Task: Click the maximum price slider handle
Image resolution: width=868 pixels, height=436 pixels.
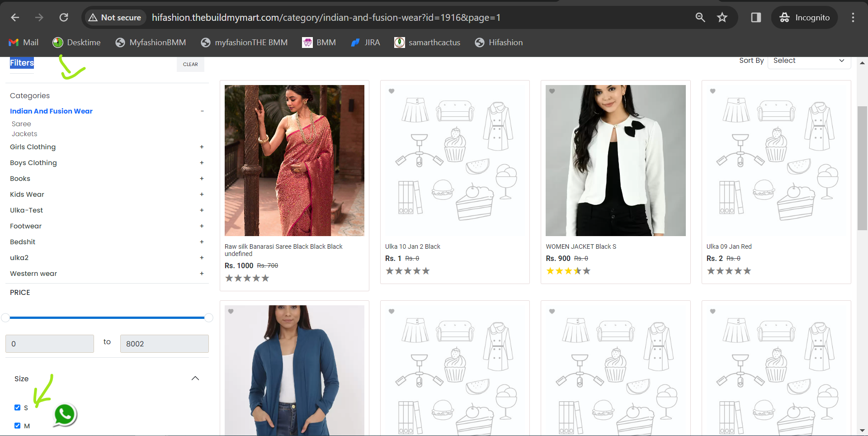Action: [x=208, y=318]
